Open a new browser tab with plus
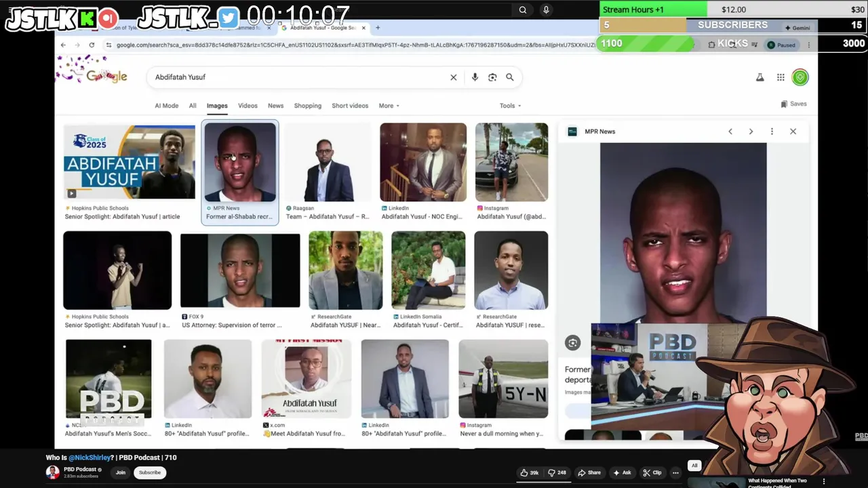 click(x=378, y=28)
